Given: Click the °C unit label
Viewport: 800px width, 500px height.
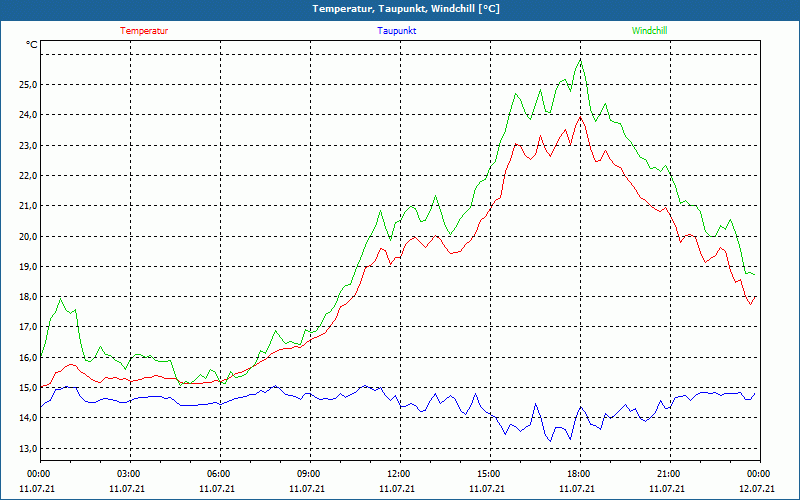Looking at the screenshot, I should coord(32,45).
